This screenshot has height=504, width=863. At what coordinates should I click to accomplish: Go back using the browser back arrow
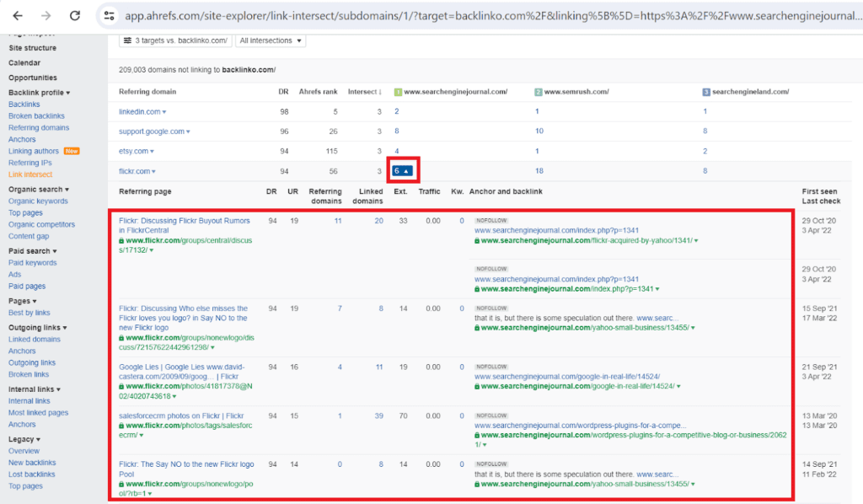tap(18, 15)
